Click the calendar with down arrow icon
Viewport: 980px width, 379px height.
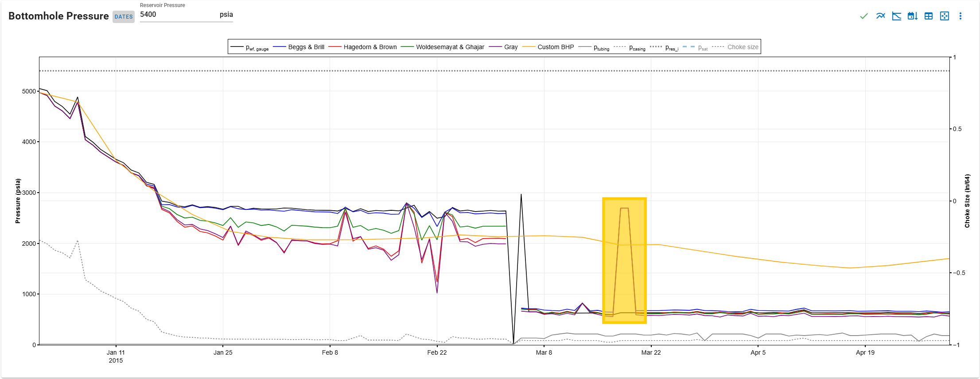coord(912,16)
